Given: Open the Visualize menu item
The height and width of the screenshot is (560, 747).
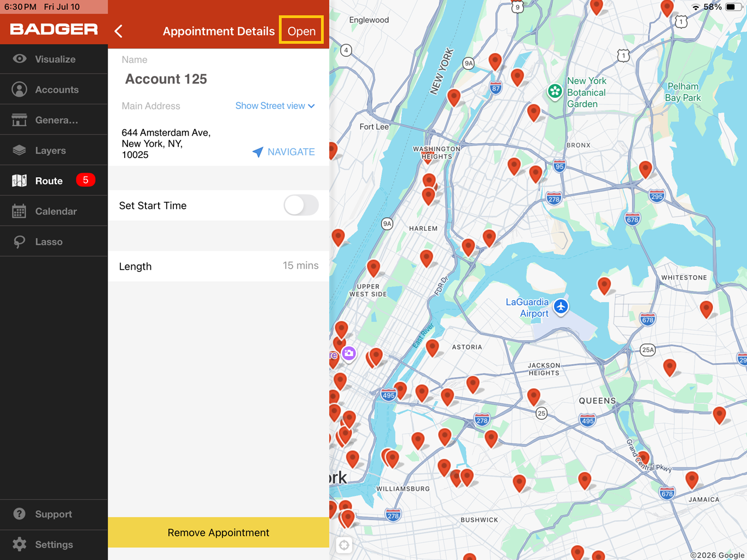Looking at the screenshot, I should 54,59.
